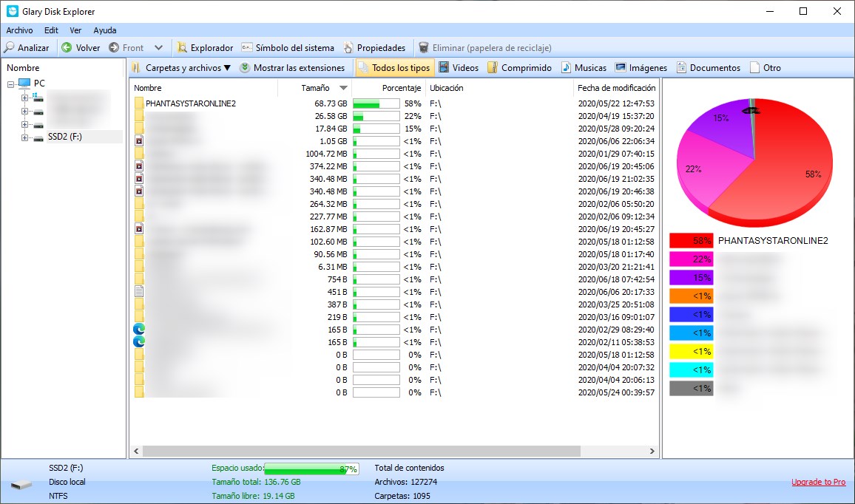Click the Glary Disk Explorer title bar icon
The image size is (855, 504).
click(x=12, y=11)
